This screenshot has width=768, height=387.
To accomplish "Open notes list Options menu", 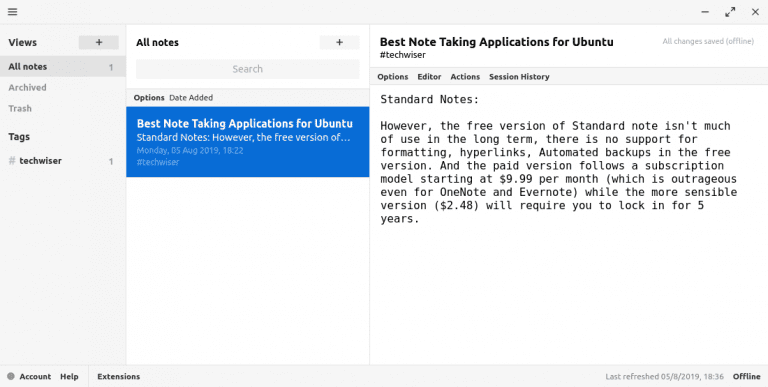I will pos(149,97).
